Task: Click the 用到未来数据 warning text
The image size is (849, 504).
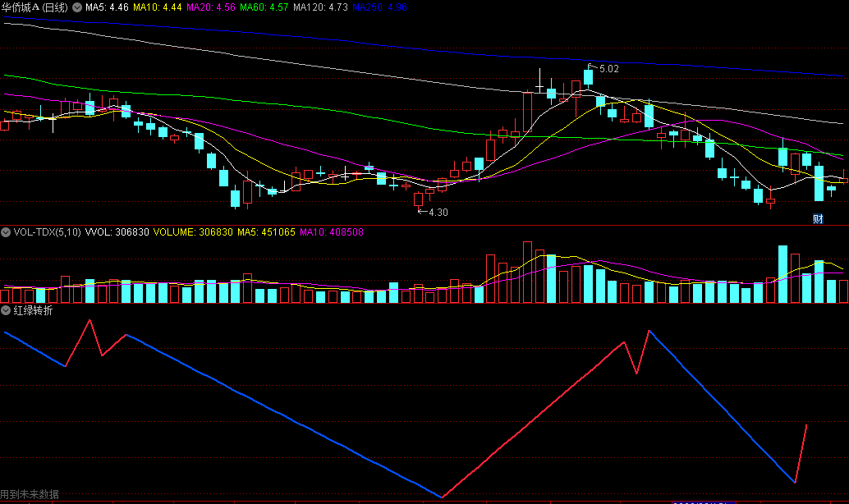Action: [x=30, y=494]
